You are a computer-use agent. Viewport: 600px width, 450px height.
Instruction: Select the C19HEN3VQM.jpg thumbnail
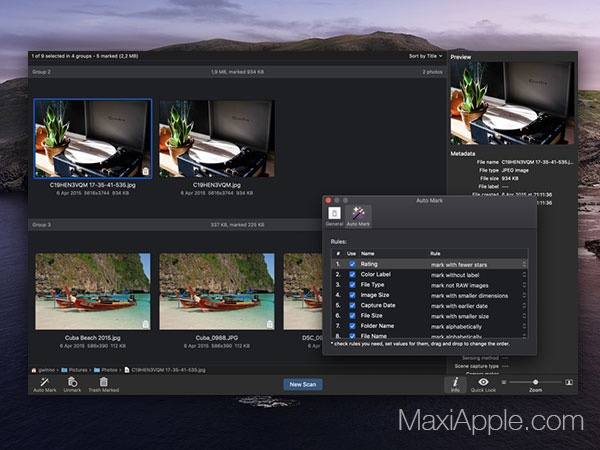217,139
